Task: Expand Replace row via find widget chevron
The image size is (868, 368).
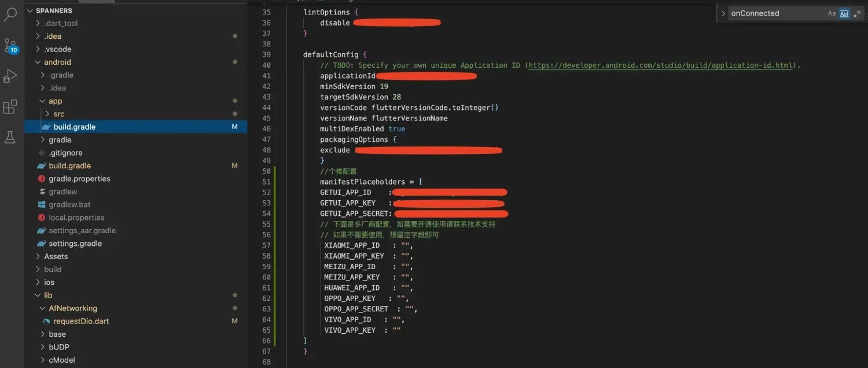Action: point(723,13)
